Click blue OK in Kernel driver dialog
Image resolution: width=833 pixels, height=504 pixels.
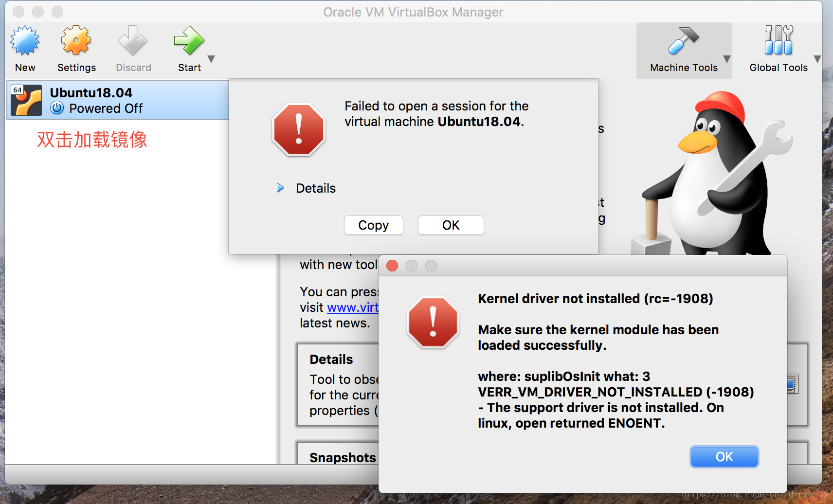point(724,457)
